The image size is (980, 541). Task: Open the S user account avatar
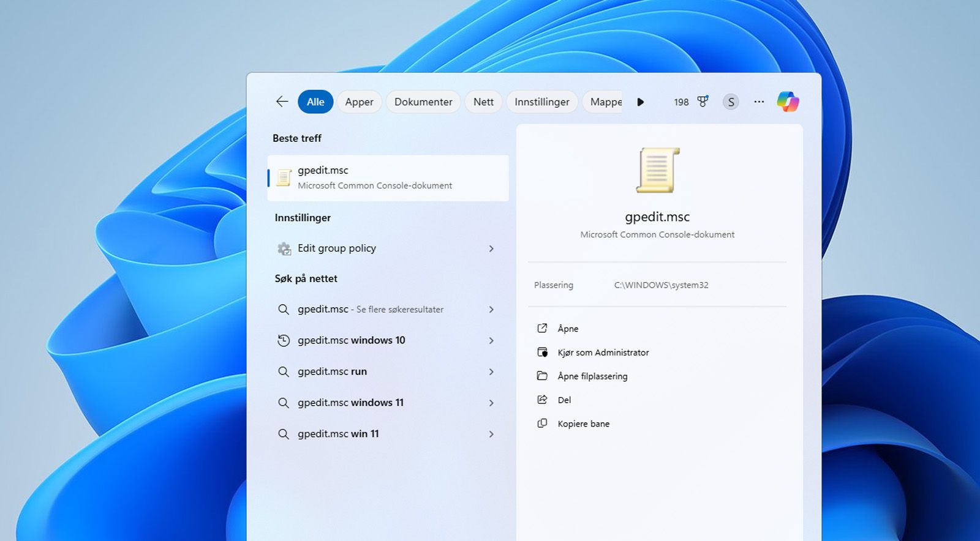coord(731,102)
